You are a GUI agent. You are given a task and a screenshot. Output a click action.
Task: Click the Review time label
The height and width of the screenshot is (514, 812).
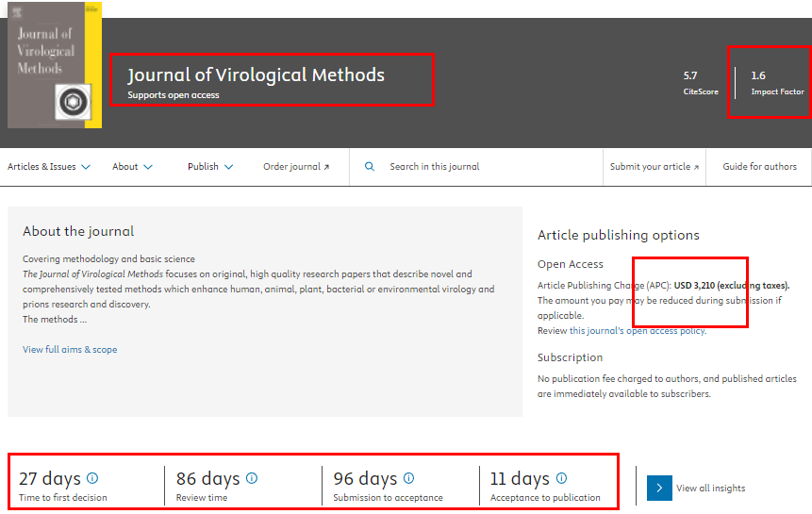[202, 497]
